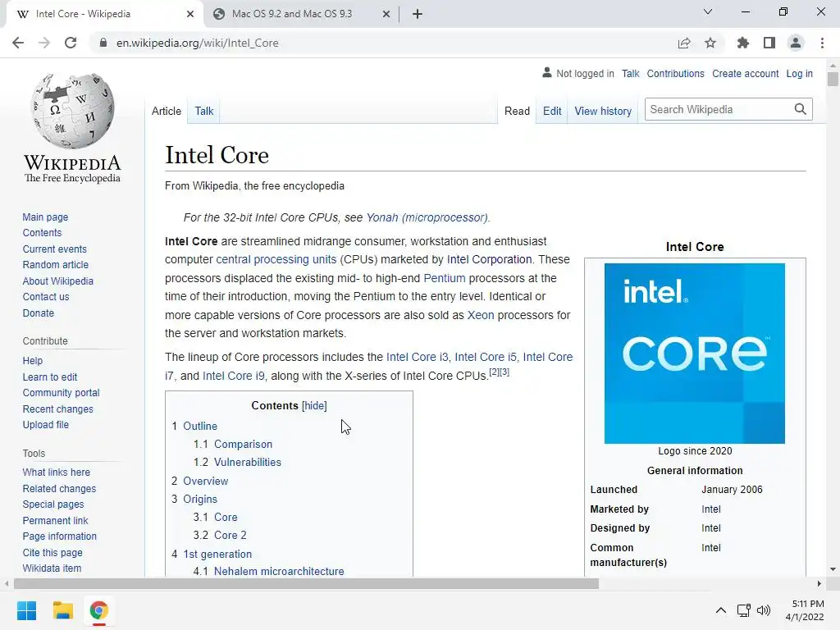
Task: Open citation reference [2]
Action: [494, 372]
